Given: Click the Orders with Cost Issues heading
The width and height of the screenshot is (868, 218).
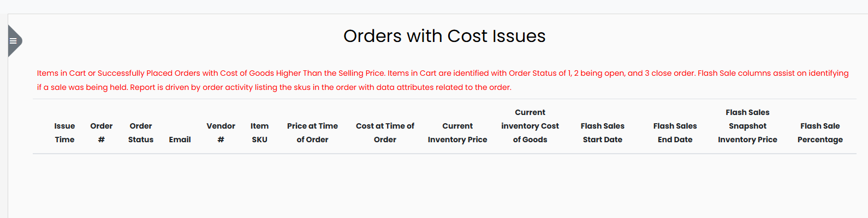Looking at the screenshot, I should [x=444, y=36].
